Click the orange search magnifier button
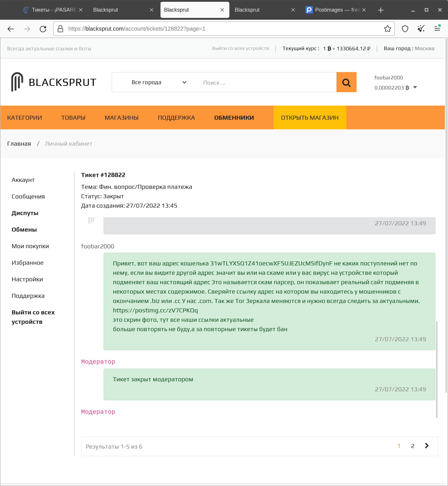Screen dimensions: 448x486 click(346, 82)
